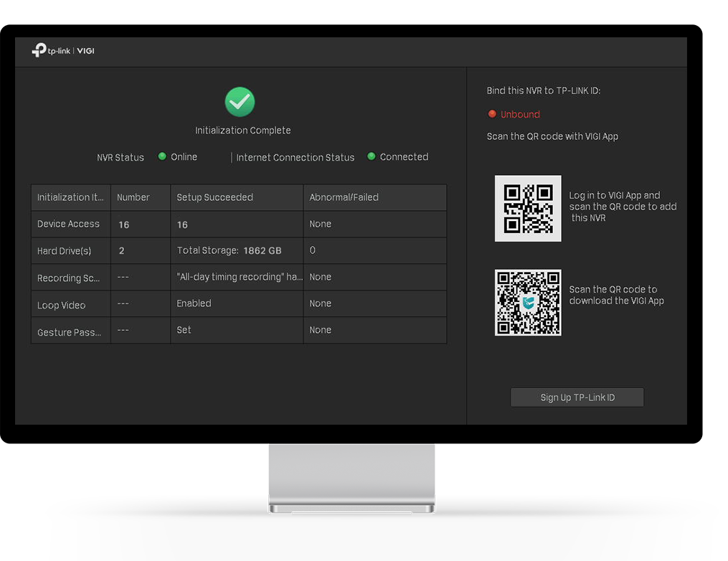Click Scan the QR code to download text
This screenshot has height=561, width=728.
click(x=617, y=295)
